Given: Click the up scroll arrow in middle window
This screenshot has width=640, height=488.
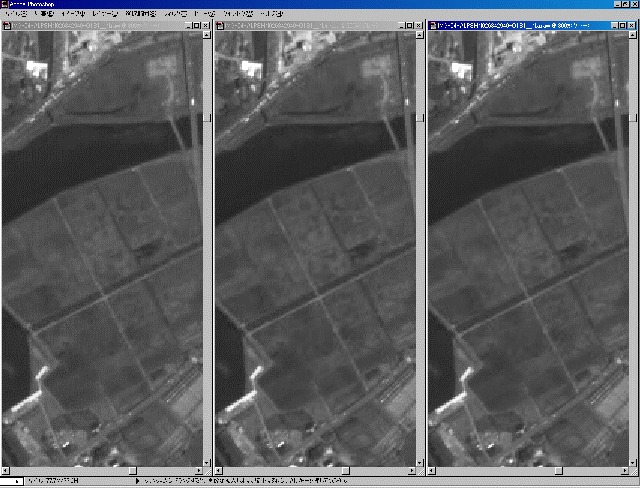Looking at the screenshot, I should [x=420, y=35].
